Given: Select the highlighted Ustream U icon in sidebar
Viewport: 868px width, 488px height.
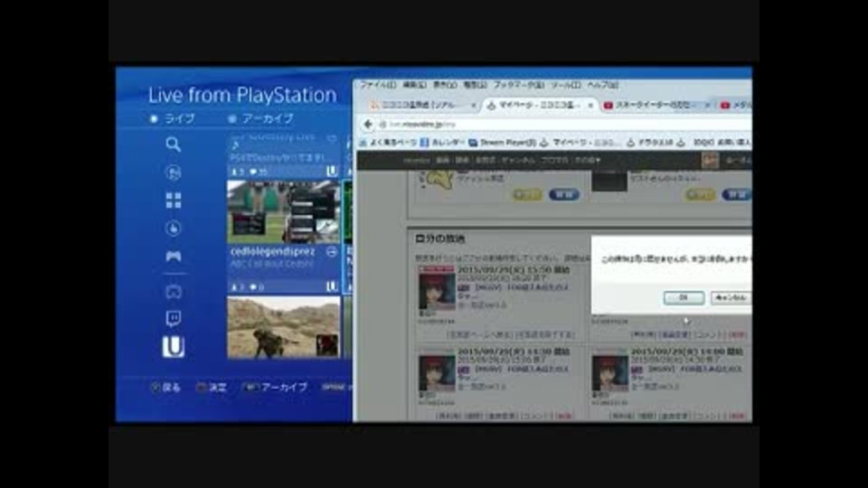Looking at the screenshot, I should pos(174,347).
